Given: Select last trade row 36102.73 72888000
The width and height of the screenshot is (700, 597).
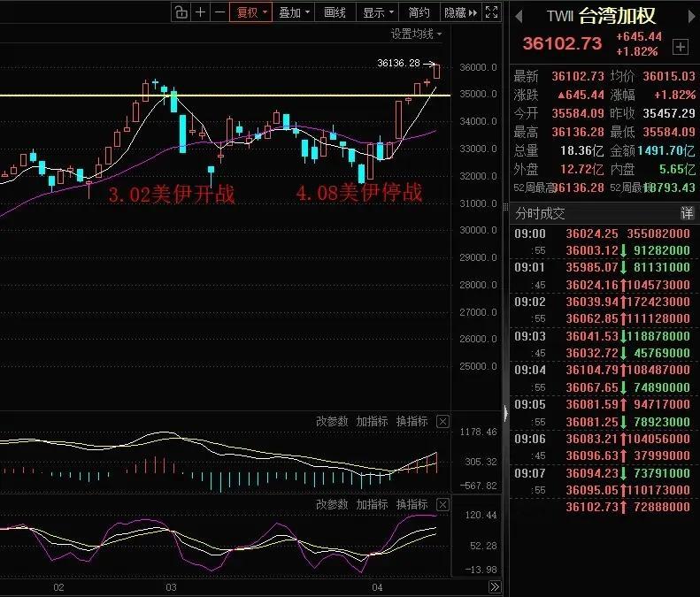Looking at the screenshot, I should tap(603, 507).
